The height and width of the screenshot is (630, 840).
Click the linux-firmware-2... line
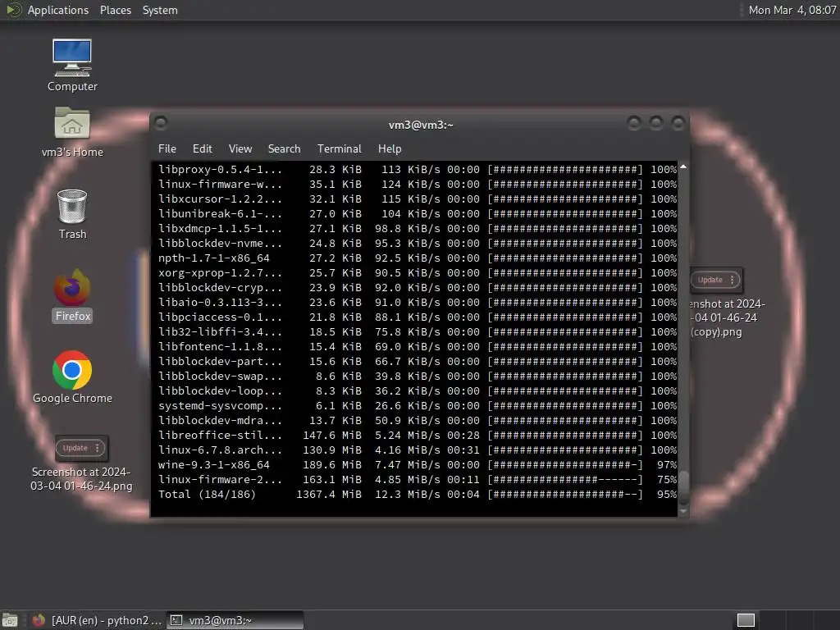click(418, 479)
